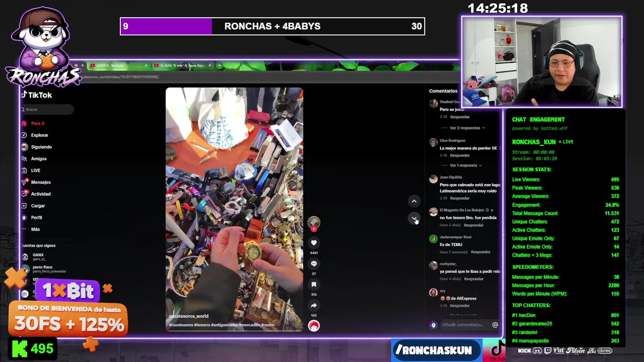
Task: Click the Perfil avatar icon
Action: click(24, 218)
